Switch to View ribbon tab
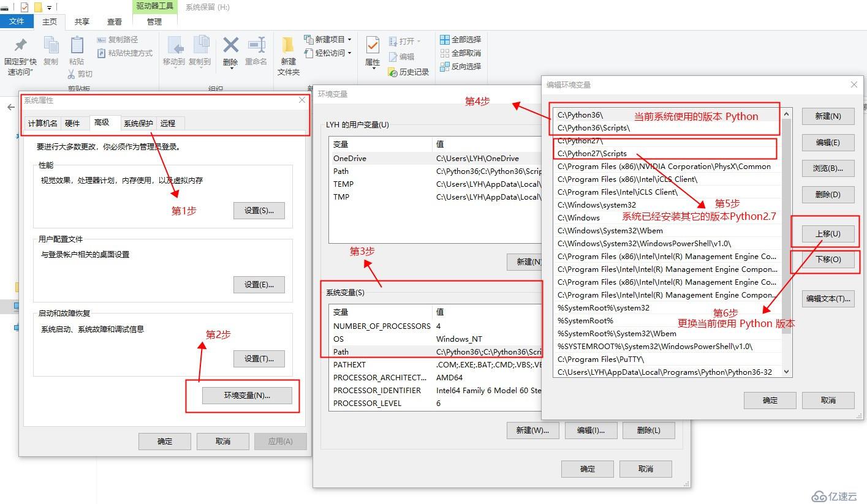This screenshot has width=867, height=504. coord(115,21)
